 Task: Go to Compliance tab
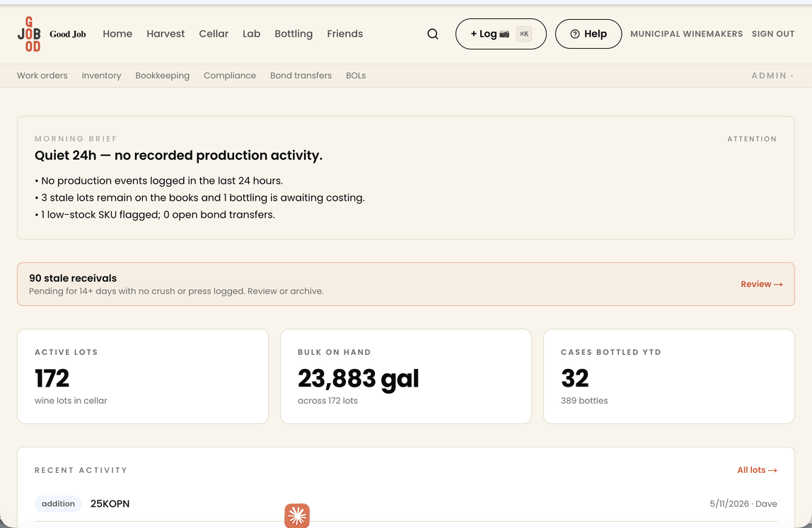(230, 76)
